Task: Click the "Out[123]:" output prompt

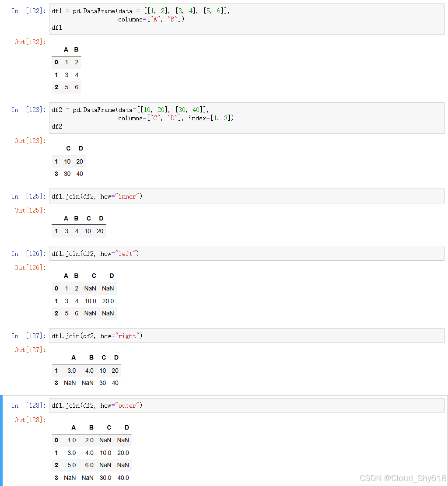Action: [30, 141]
